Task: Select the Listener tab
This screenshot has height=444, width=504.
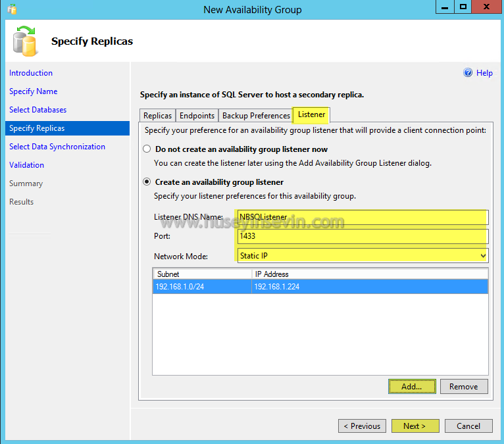Action: pos(311,114)
